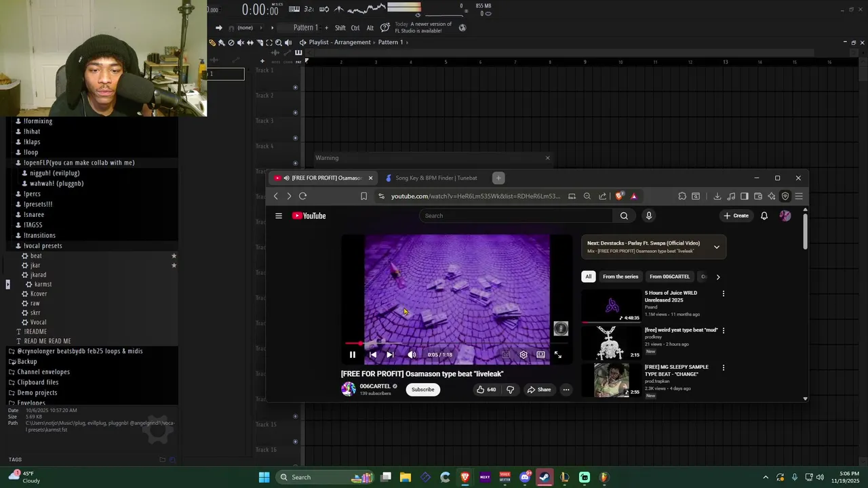Open MG SLEEPY SAMPLE TYPE BEAT video
This screenshot has width=868, height=488.
(x=612, y=380)
